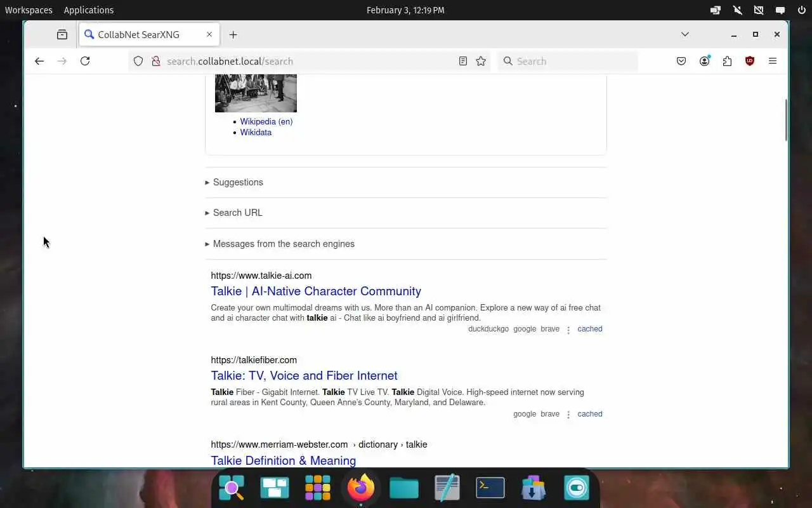812x508 pixels.
Task: Open the file manager dock icon
Action: [x=404, y=488]
